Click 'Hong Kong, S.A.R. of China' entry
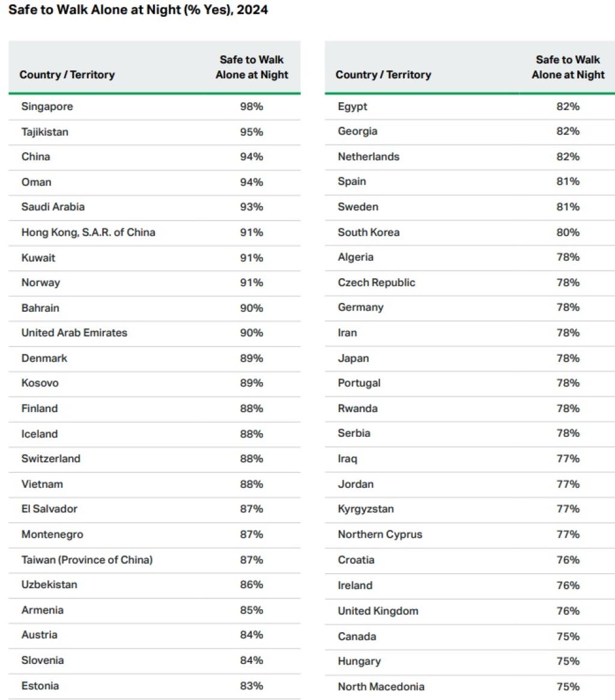Screen dimensions: 615x700 tap(88, 232)
